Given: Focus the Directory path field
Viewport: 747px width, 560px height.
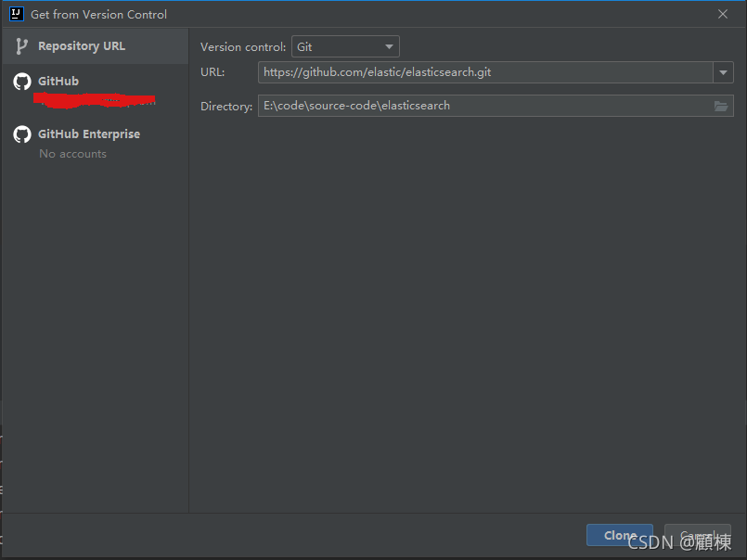Looking at the screenshot, I should click(x=496, y=106).
